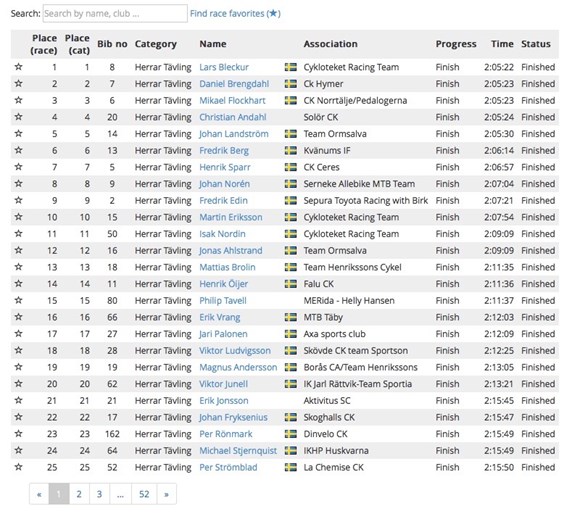Click star icon for Henrik Öljer
This screenshot has width=580, height=514.
[18, 284]
